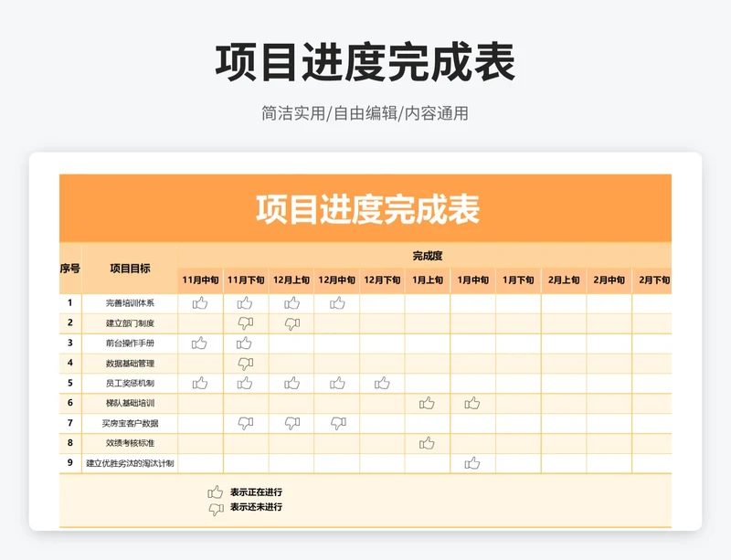The height and width of the screenshot is (560, 731).
Task: Select the 12月中旬 column header
Action: click(x=336, y=280)
